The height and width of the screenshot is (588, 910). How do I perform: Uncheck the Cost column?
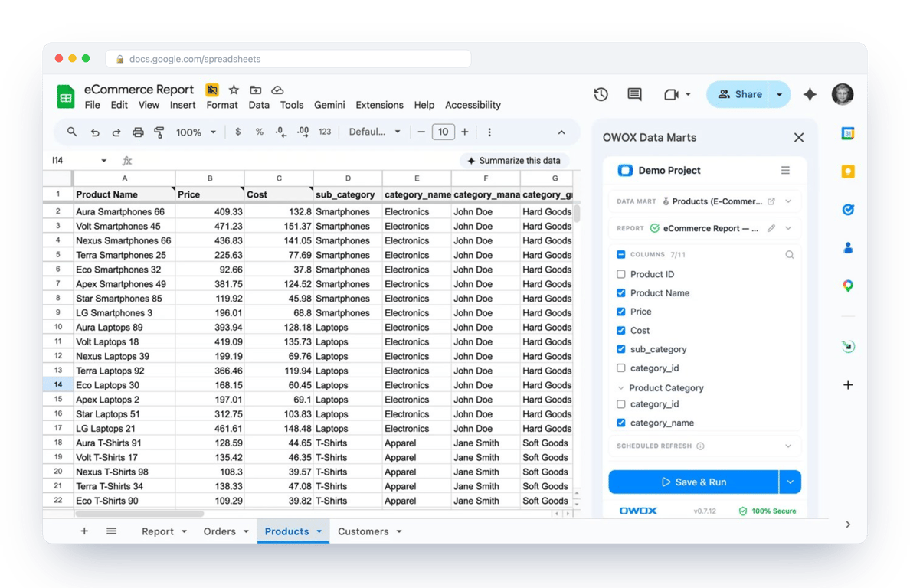click(x=621, y=331)
